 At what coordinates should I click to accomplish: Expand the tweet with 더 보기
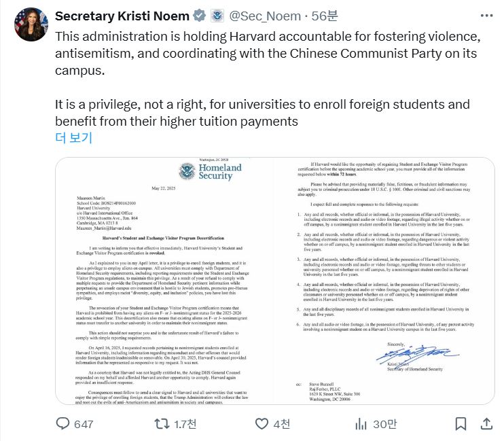[74, 138]
